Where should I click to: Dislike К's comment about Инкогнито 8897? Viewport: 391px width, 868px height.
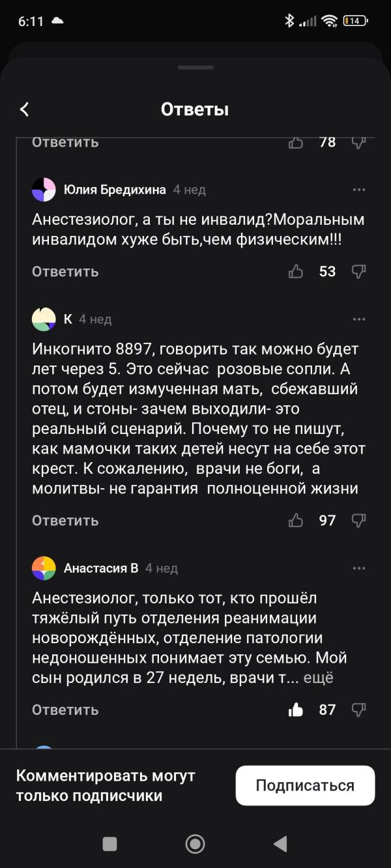pyautogui.click(x=358, y=521)
